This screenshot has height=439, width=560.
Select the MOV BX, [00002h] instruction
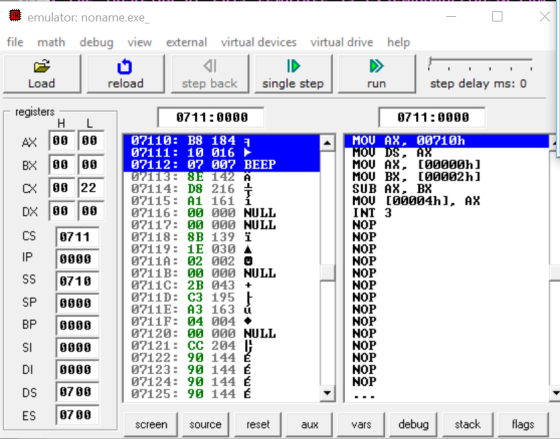[x=446, y=177]
